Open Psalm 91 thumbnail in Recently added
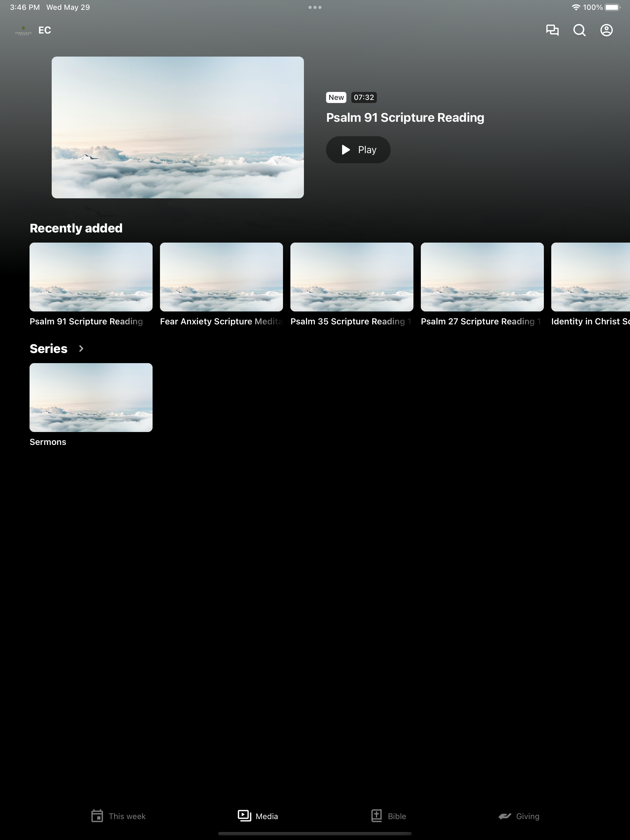 tap(91, 277)
